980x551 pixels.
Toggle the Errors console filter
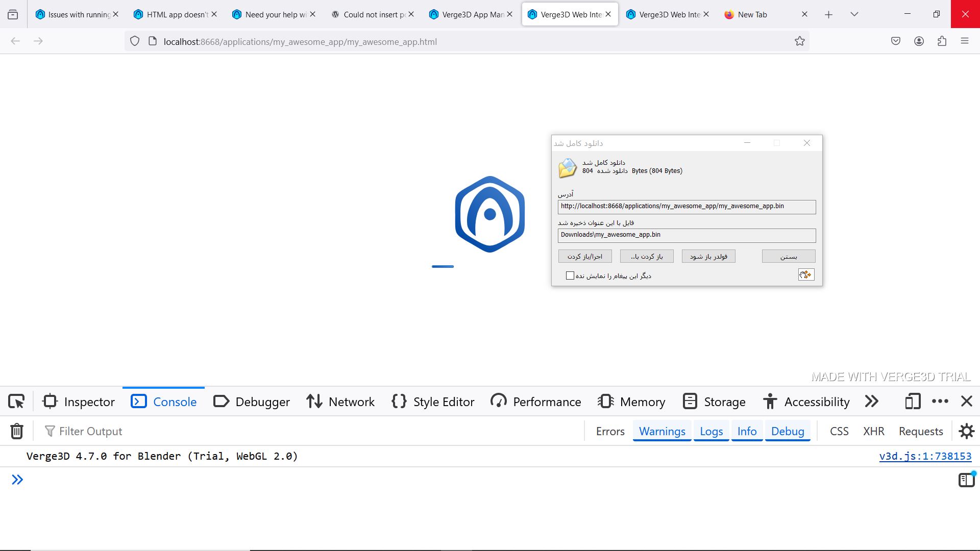point(610,432)
